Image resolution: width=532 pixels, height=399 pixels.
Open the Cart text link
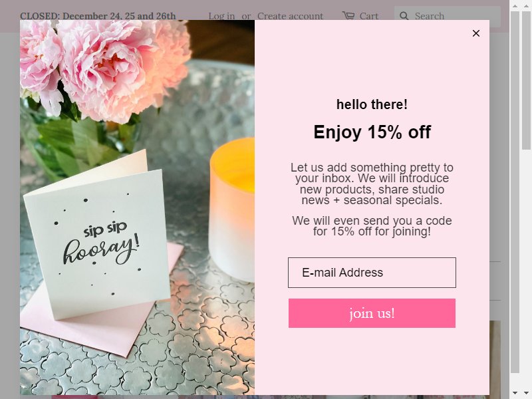369,16
